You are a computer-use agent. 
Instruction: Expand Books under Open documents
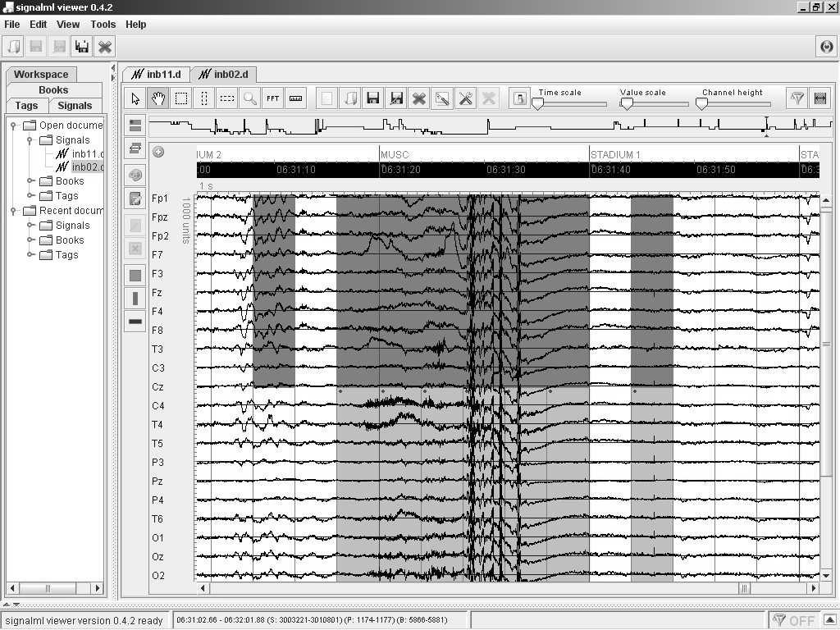pyautogui.click(x=30, y=180)
